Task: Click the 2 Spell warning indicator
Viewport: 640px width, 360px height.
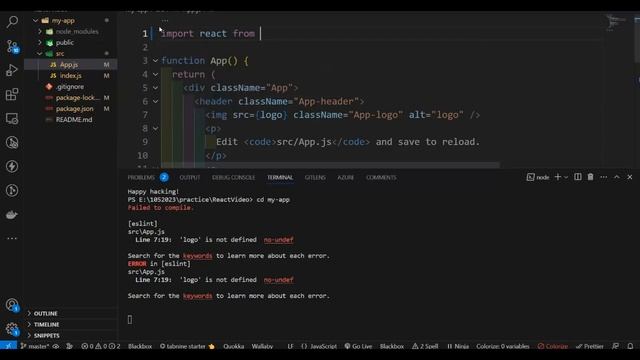Action: coord(425,346)
